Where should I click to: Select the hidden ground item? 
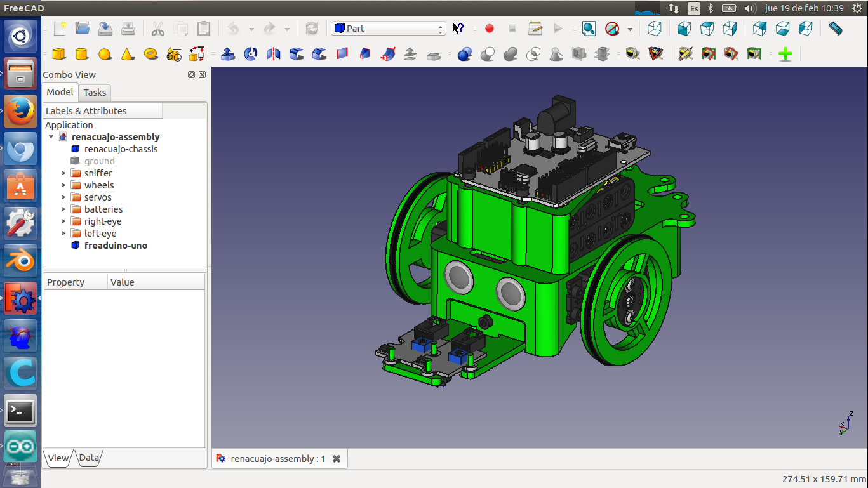(99, 161)
